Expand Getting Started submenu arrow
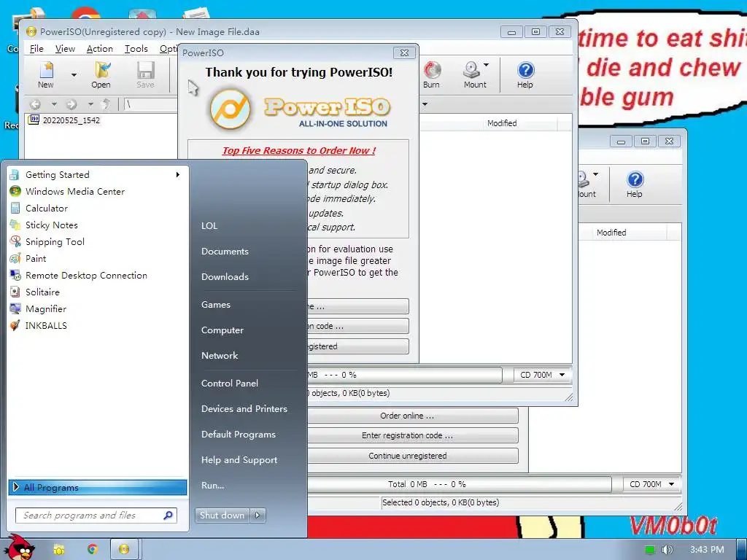The image size is (747, 560). (178, 175)
